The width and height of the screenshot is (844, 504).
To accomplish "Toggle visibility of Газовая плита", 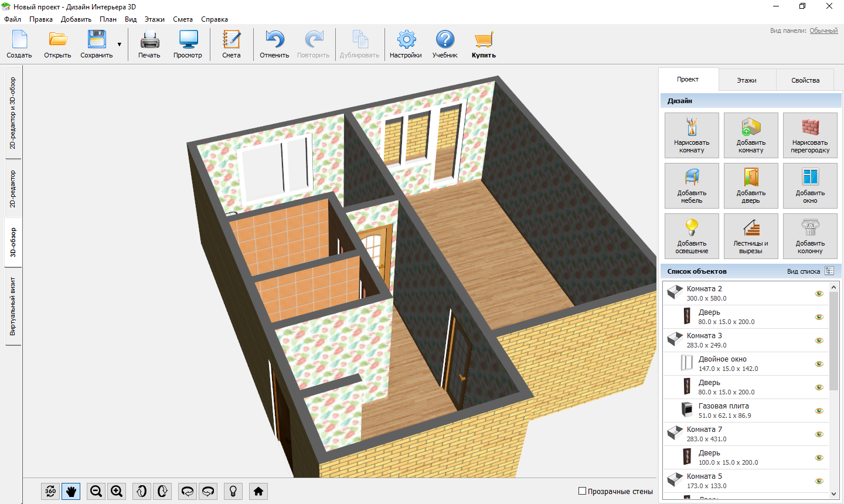I will click(819, 411).
